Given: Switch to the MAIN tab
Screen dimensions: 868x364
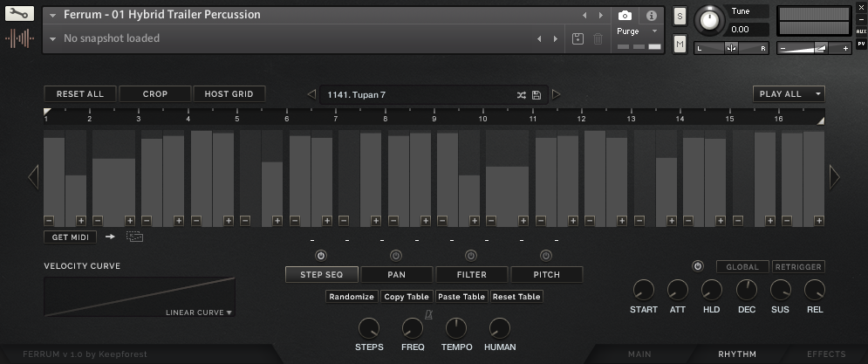Looking at the screenshot, I should 639,354.
